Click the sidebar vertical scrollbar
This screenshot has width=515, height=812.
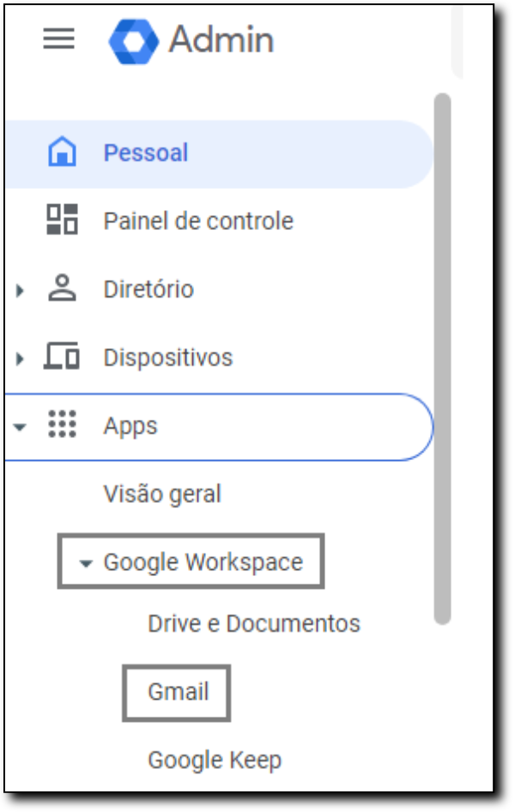tap(443, 359)
